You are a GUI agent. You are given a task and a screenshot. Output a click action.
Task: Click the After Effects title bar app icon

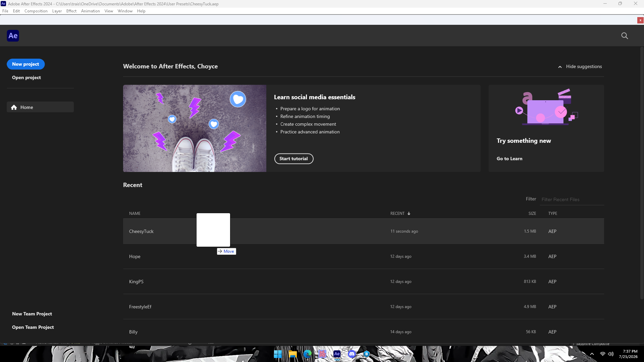pyautogui.click(x=3, y=4)
